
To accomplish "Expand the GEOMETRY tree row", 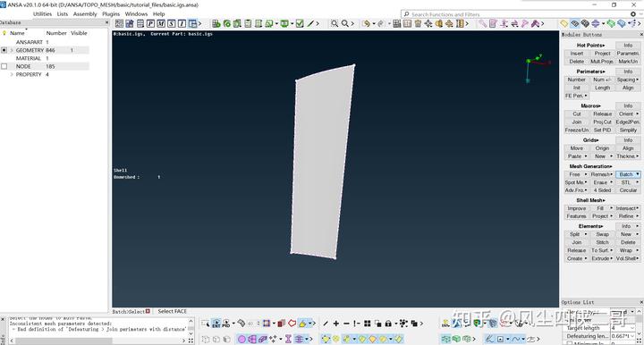I will pyautogui.click(x=12, y=50).
